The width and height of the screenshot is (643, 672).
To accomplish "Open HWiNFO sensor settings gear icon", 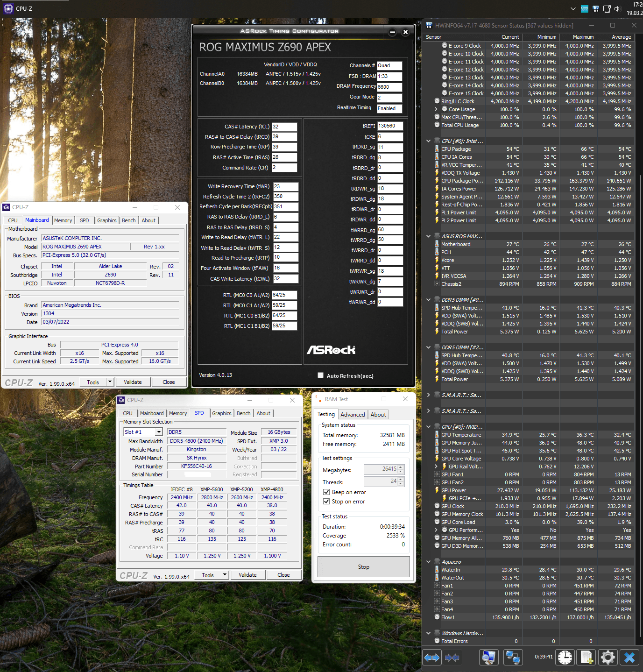I will point(608,658).
